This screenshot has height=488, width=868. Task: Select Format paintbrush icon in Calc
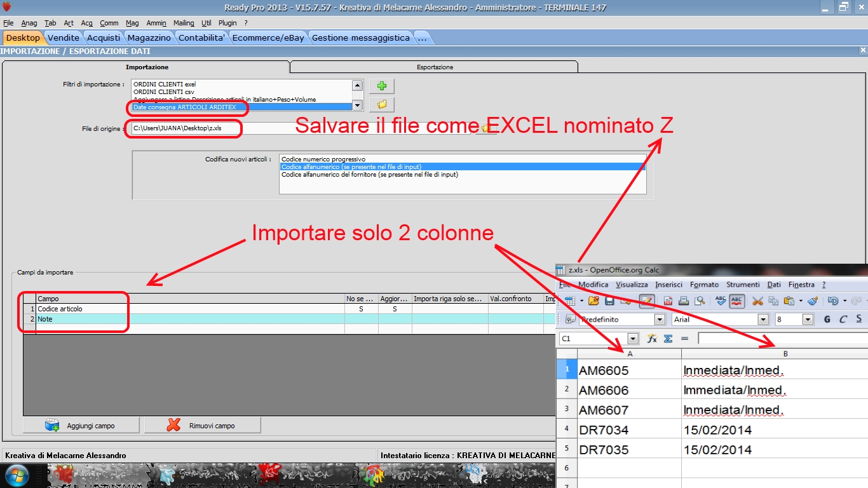coord(813,301)
